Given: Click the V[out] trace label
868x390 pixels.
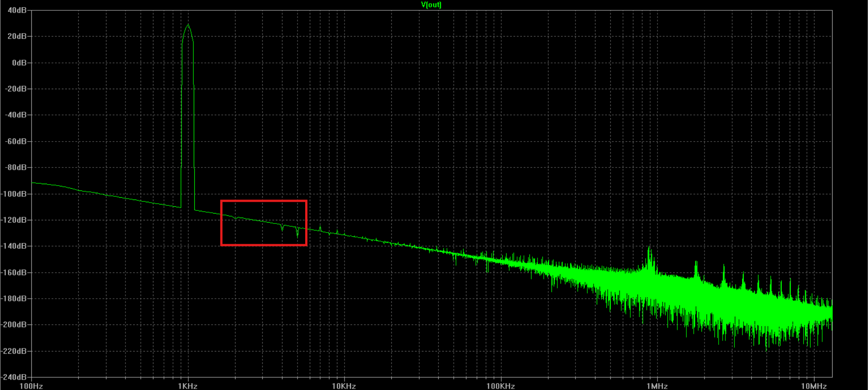Looking at the screenshot, I should pos(431,5).
